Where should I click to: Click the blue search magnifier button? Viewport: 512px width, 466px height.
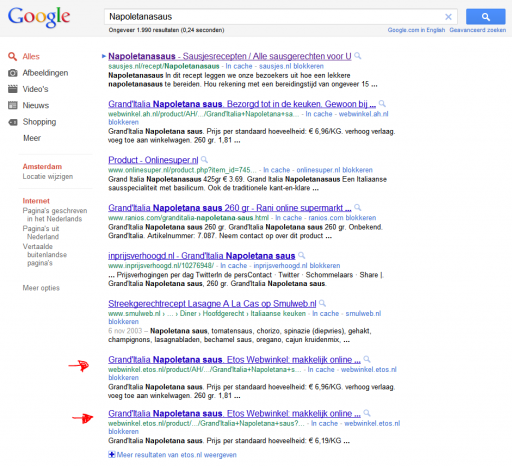485,17
